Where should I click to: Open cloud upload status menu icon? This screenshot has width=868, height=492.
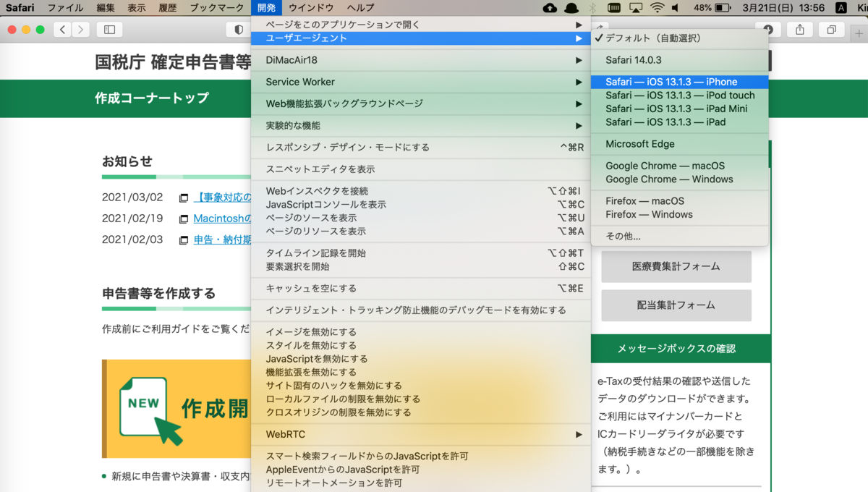coord(550,8)
